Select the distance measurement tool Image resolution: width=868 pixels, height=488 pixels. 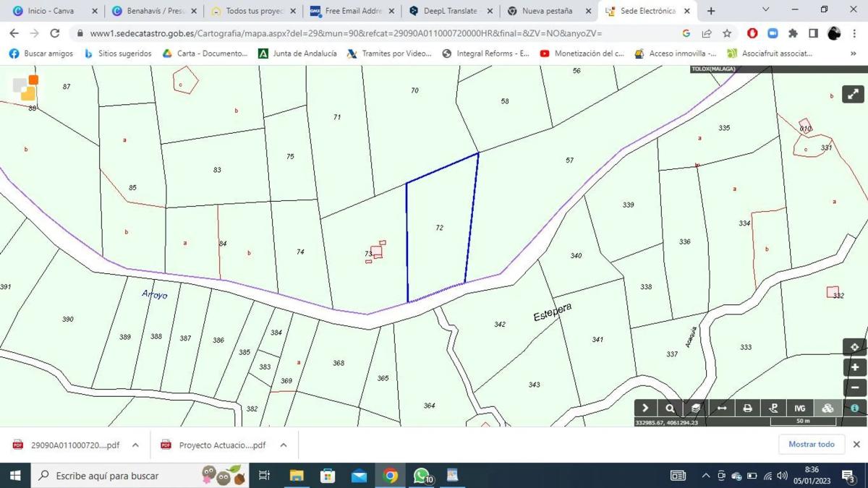click(721, 408)
